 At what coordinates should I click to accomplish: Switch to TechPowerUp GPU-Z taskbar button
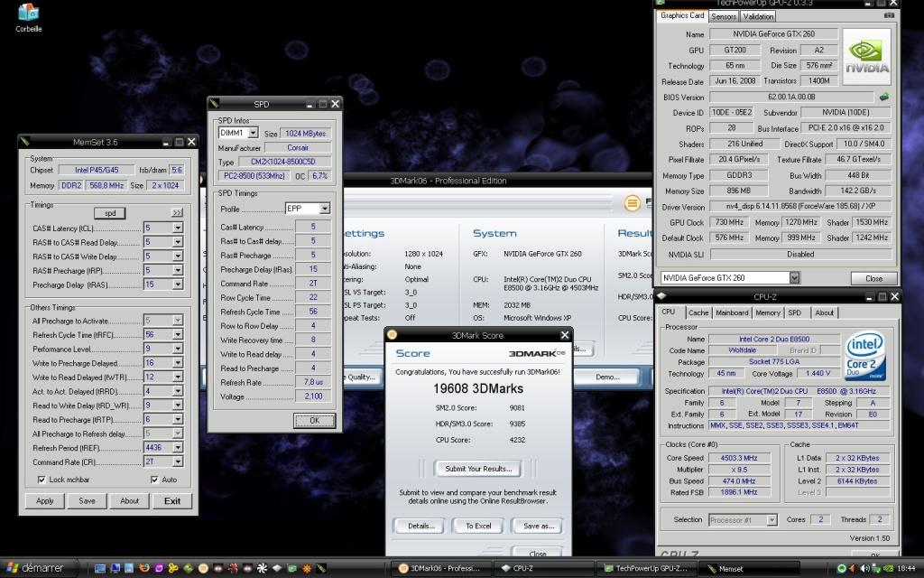click(x=646, y=569)
